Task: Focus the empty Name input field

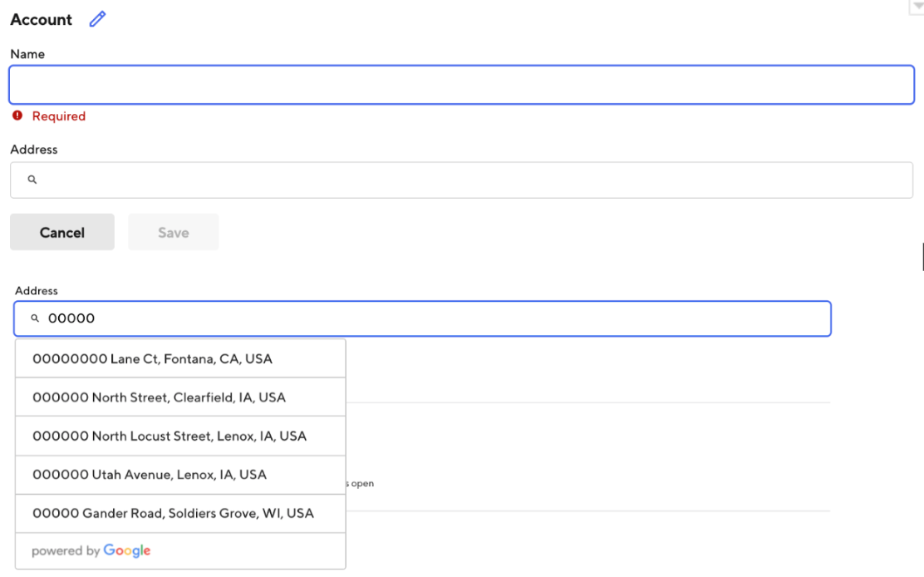Action: 461,85
